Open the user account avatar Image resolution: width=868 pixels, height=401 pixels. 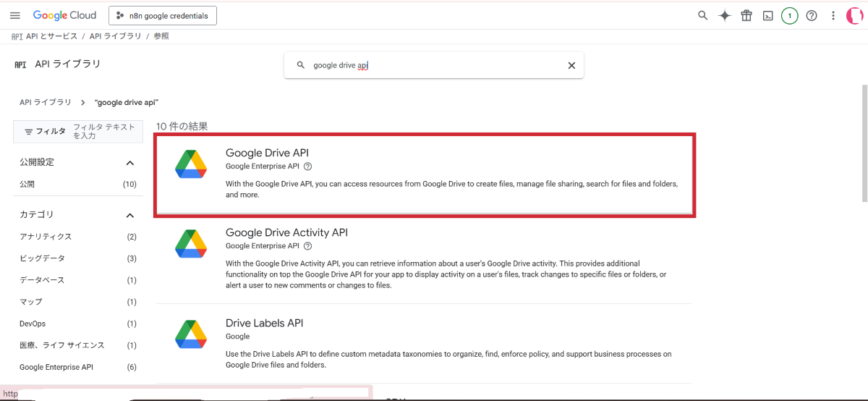pyautogui.click(x=855, y=16)
